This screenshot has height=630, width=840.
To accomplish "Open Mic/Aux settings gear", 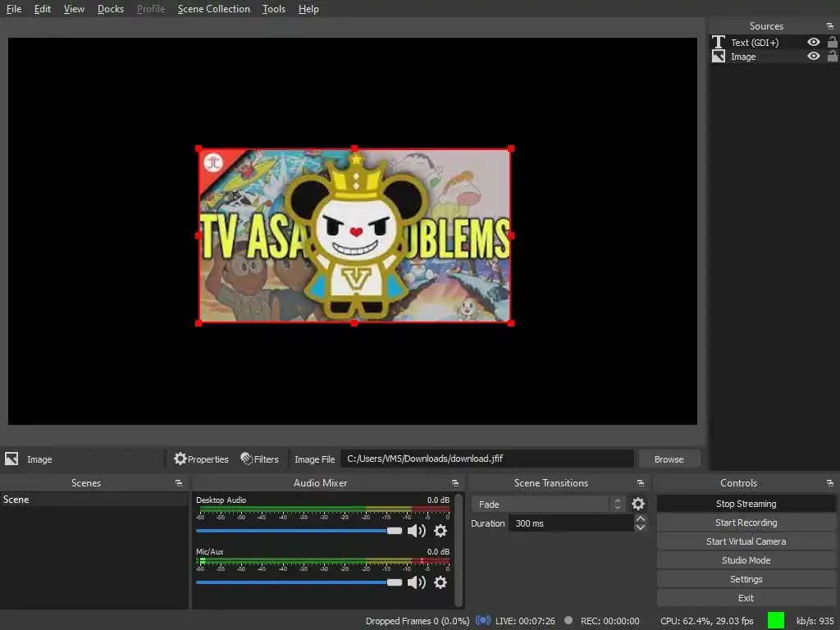I will 441,582.
